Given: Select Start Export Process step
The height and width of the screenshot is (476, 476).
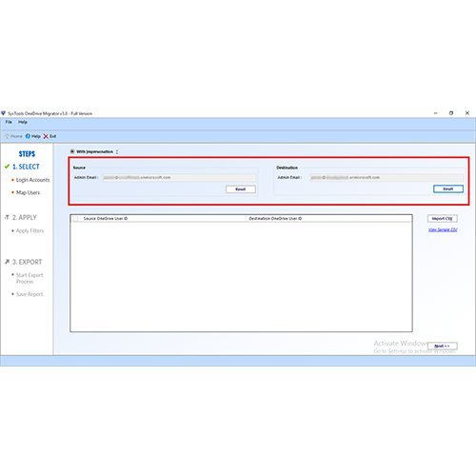Looking at the screenshot, I should coord(30,278).
